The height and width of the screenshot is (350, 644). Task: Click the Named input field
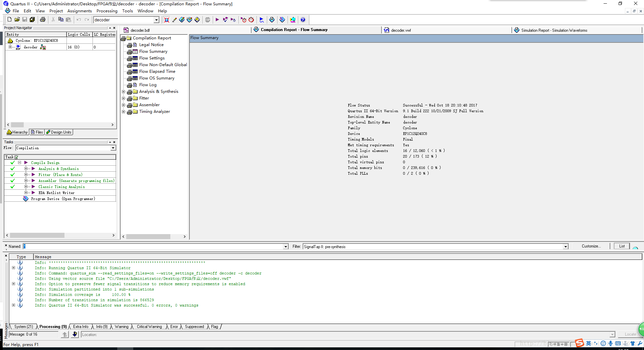point(153,246)
